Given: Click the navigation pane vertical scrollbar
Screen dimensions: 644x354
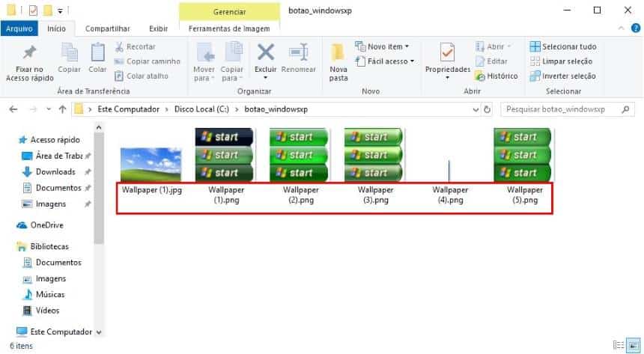Looking at the screenshot, I should (99, 187).
